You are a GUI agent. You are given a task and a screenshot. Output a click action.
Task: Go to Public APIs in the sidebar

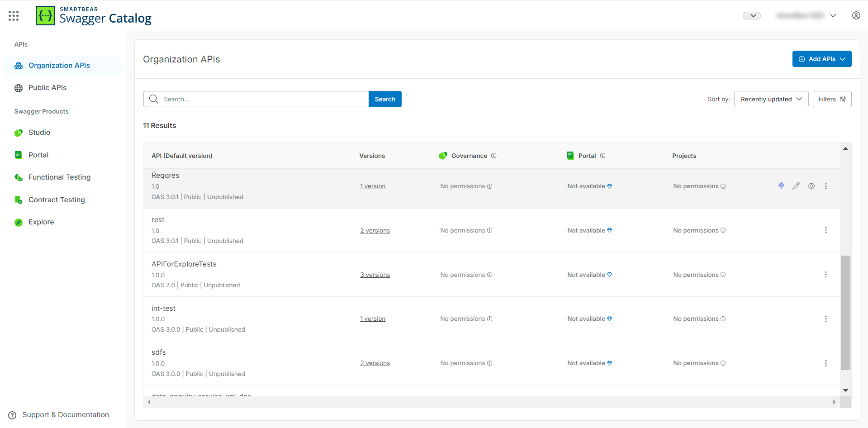pos(47,88)
